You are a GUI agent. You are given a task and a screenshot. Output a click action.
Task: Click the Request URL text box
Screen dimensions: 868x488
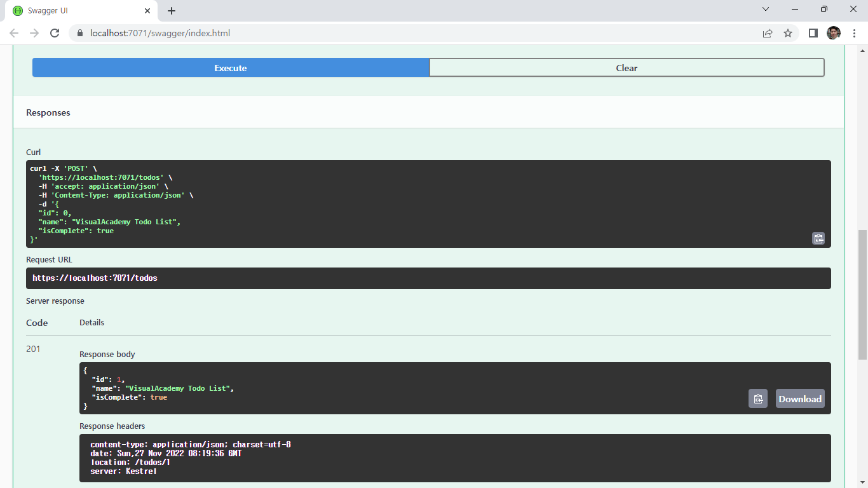pos(428,278)
